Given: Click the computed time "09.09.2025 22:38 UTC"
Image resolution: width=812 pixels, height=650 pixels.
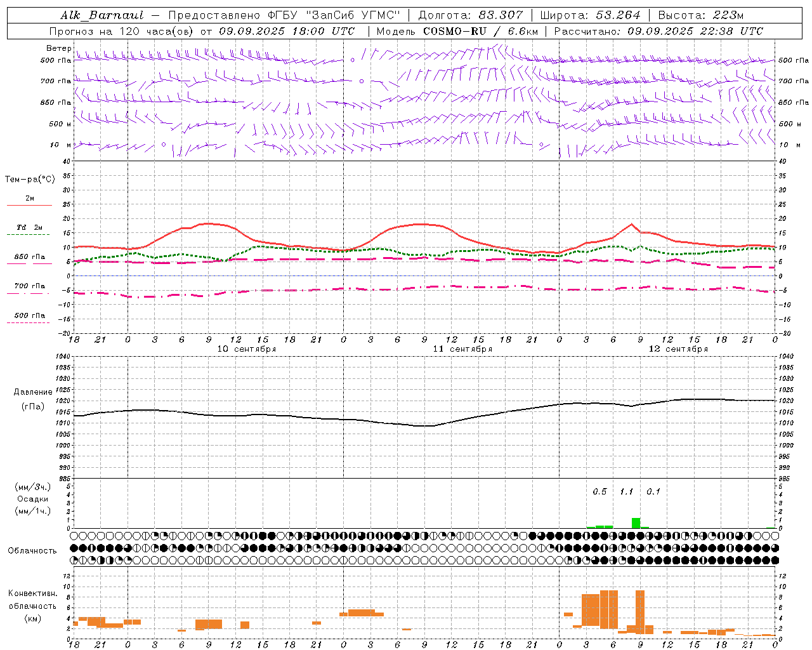Looking at the screenshot, I should 695,31.
